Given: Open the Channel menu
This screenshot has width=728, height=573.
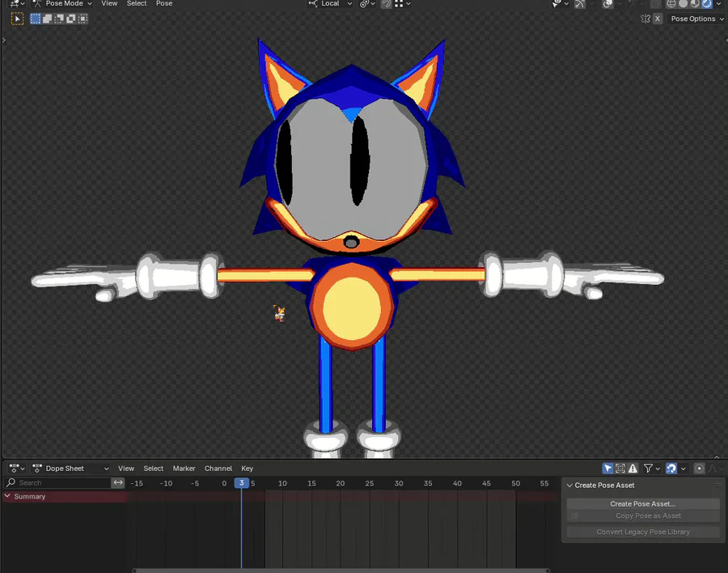Looking at the screenshot, I should tap(218, 469).
